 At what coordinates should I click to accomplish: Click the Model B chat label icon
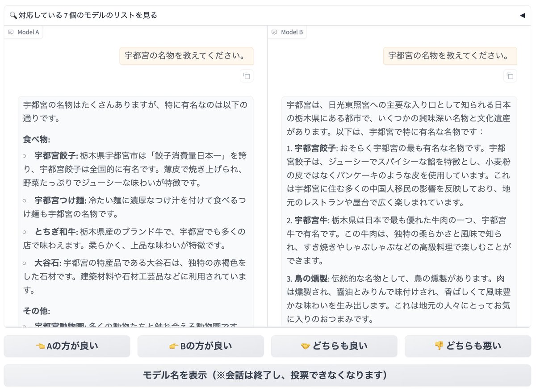tap(274, 32)
